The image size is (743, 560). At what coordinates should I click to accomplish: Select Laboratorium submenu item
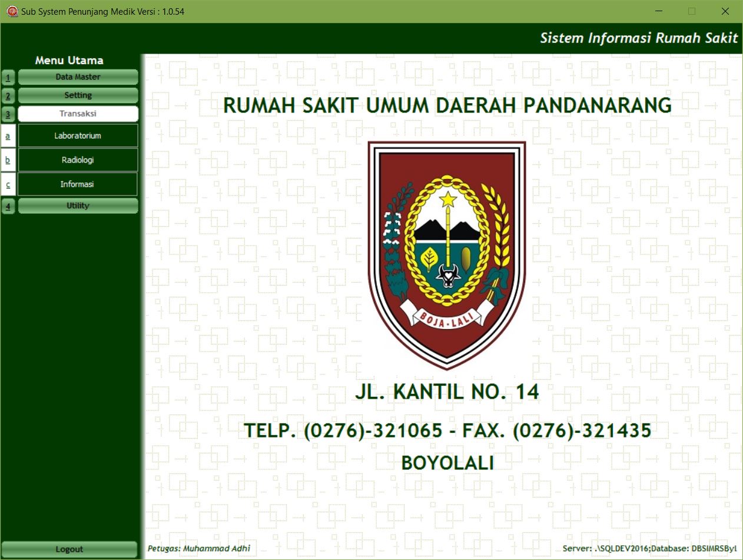click(x=78, y=135)
